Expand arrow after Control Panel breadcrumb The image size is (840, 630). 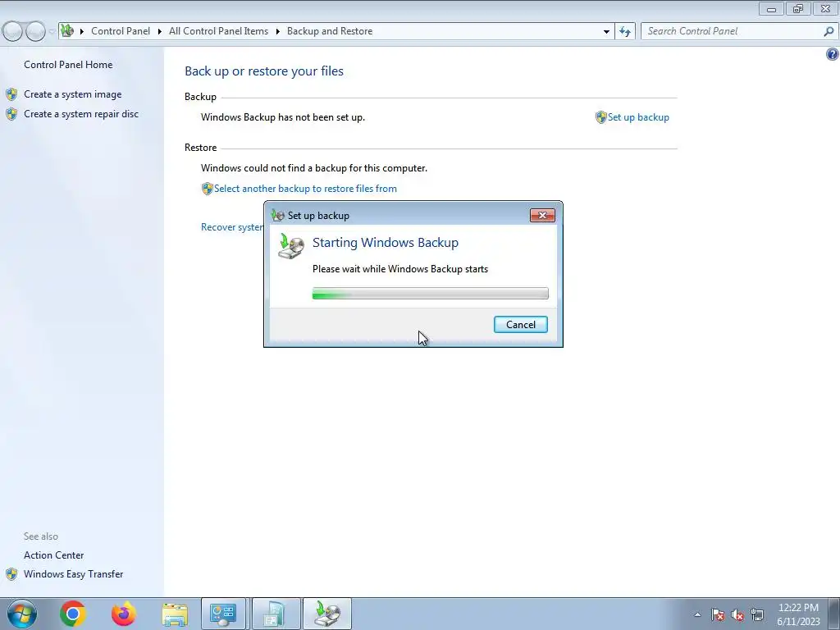click(160, 32)
